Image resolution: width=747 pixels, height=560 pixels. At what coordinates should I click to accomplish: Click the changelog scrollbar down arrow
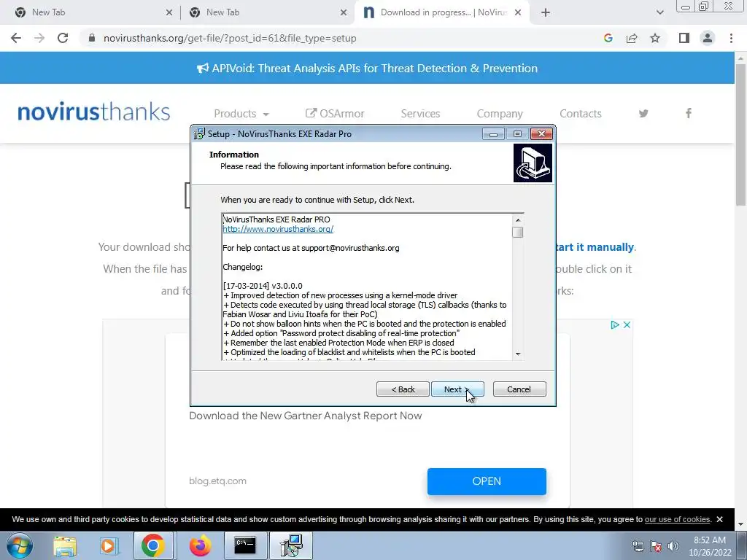tap(518, 354)
